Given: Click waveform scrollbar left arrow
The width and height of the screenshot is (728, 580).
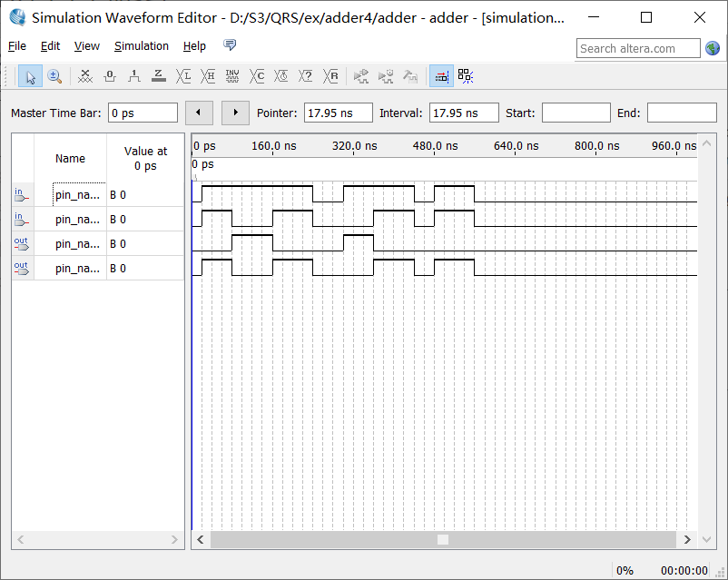Looking at the screenshot, I should (x=201, y=539).
